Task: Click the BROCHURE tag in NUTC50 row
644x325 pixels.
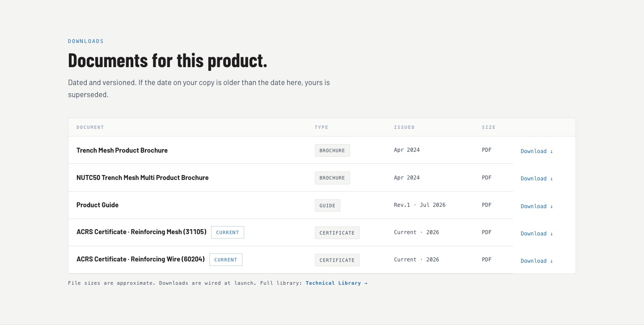Action: pyautogui.click(x=332, y=178)
